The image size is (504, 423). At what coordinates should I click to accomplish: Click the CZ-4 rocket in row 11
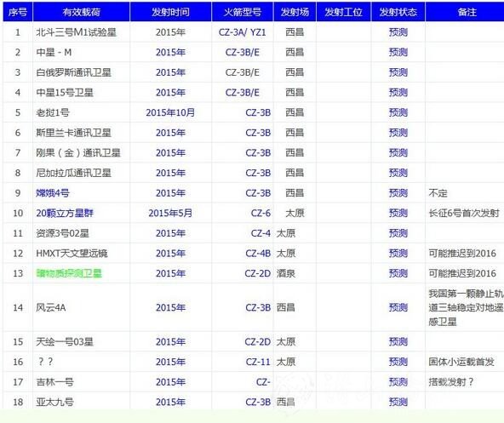click(x=261, y=233)
